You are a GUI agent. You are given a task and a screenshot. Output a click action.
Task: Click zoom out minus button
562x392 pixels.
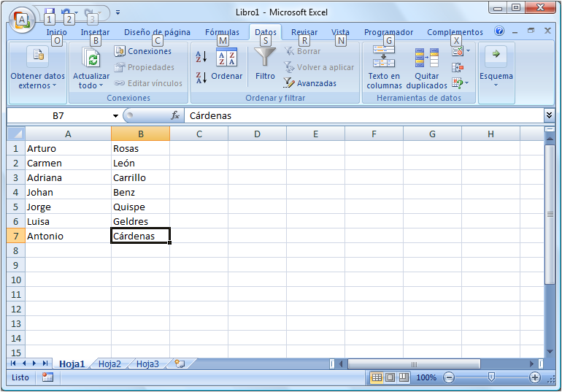click(449, 377)
